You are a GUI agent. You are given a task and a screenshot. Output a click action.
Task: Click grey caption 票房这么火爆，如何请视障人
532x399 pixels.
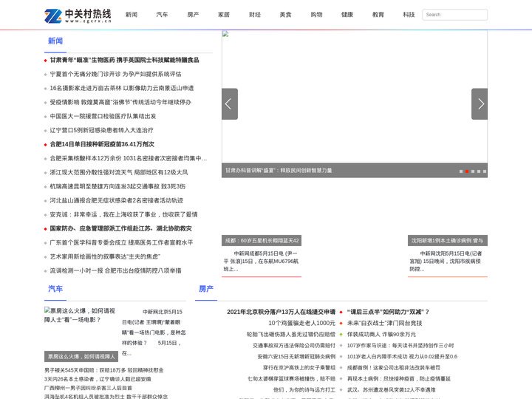81,357
